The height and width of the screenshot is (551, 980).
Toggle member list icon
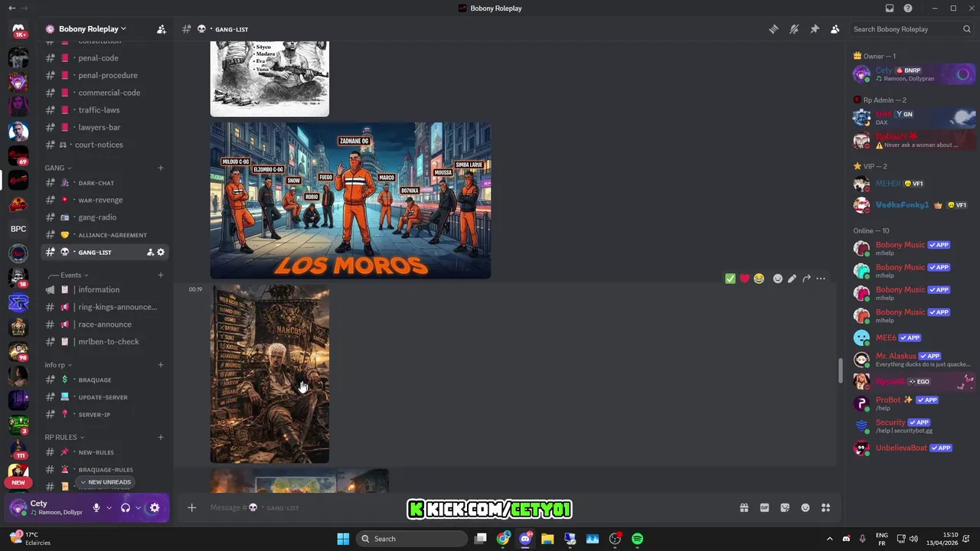pos(835,29)
